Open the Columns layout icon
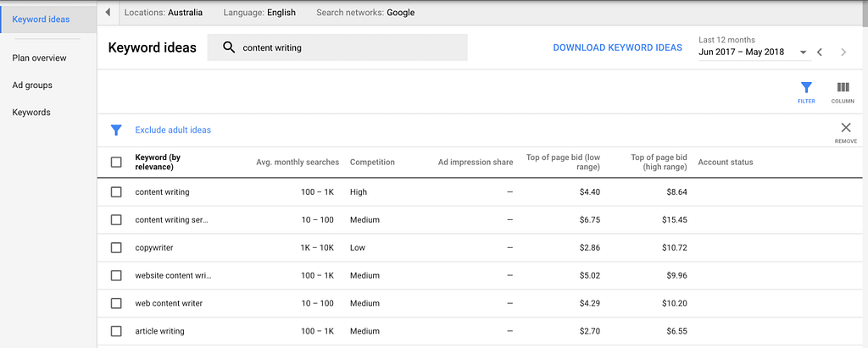 point(843,88)
